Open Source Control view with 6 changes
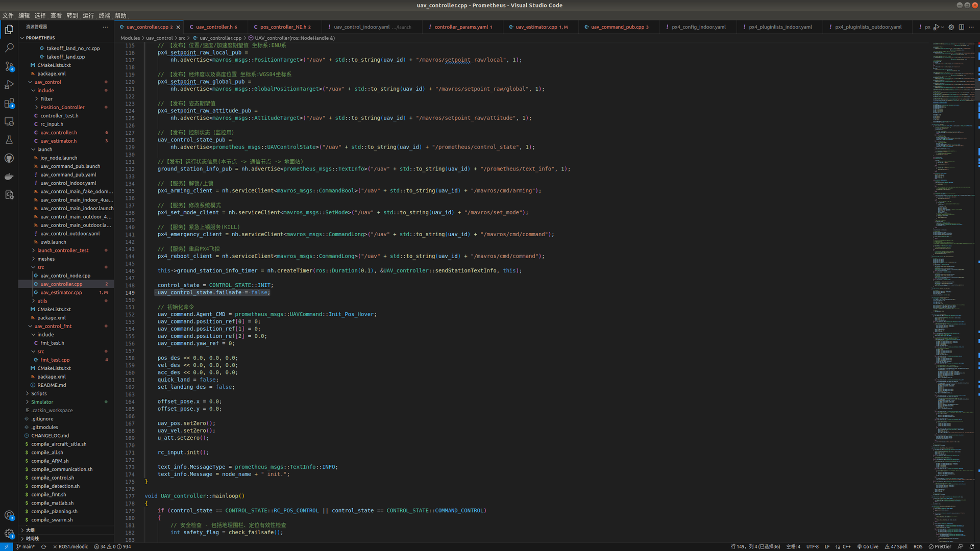This screenshot has width=980, height=551. tap(9, 66)
